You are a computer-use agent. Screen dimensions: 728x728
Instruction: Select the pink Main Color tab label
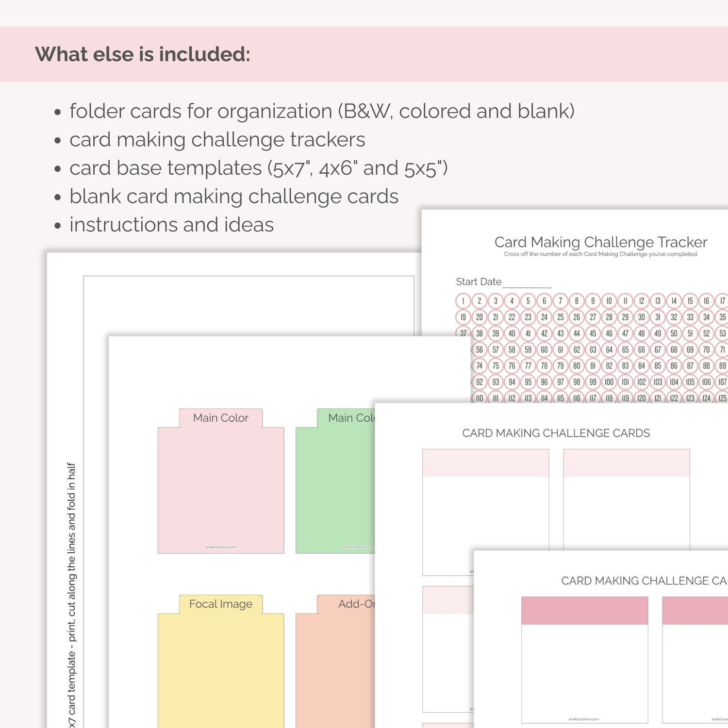221,418
